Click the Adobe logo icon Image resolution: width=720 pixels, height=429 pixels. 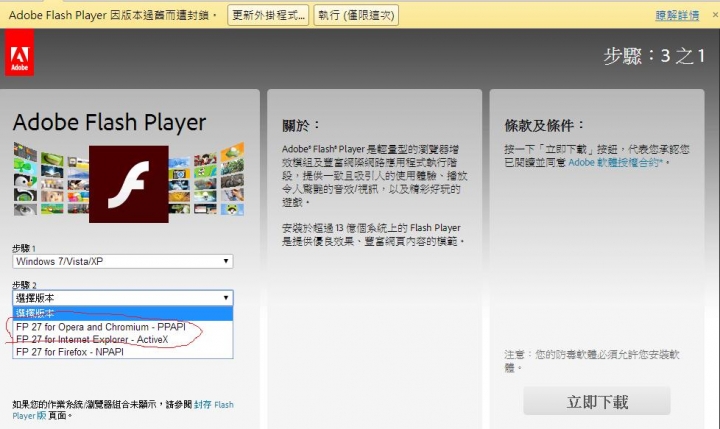point(20,53)
